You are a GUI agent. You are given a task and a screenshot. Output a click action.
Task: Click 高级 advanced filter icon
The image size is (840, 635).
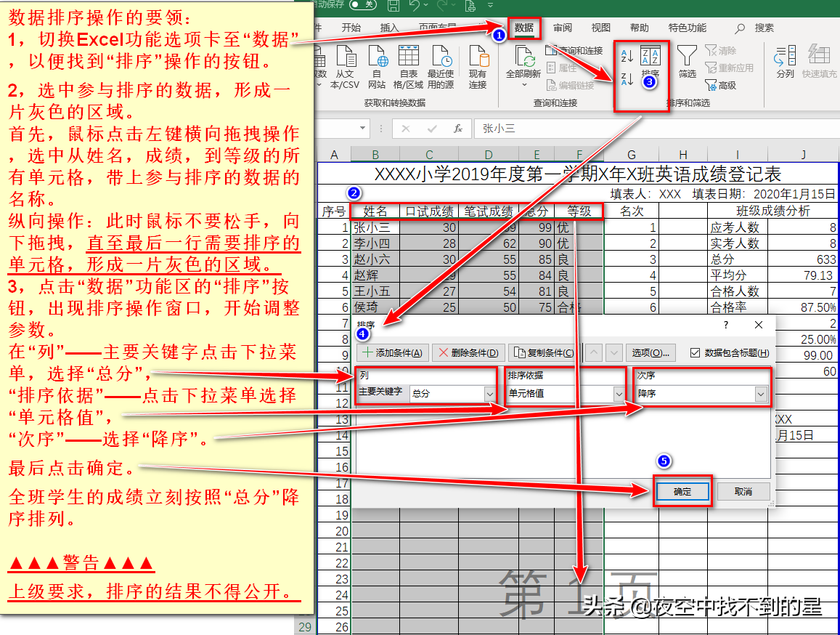(x=720, y=85)
